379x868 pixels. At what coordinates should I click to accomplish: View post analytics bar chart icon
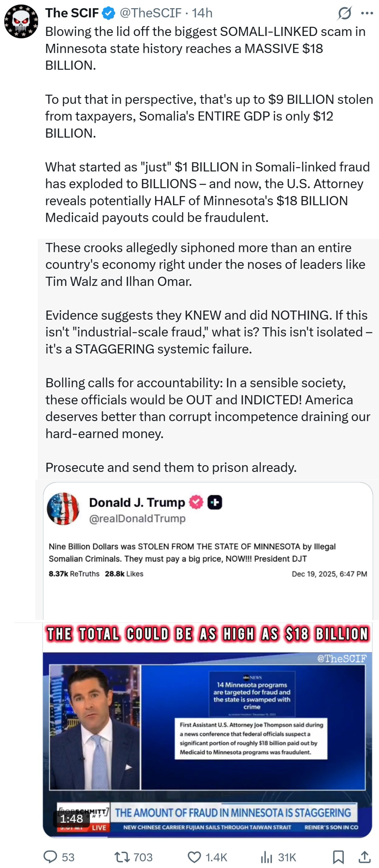point(266,856)
